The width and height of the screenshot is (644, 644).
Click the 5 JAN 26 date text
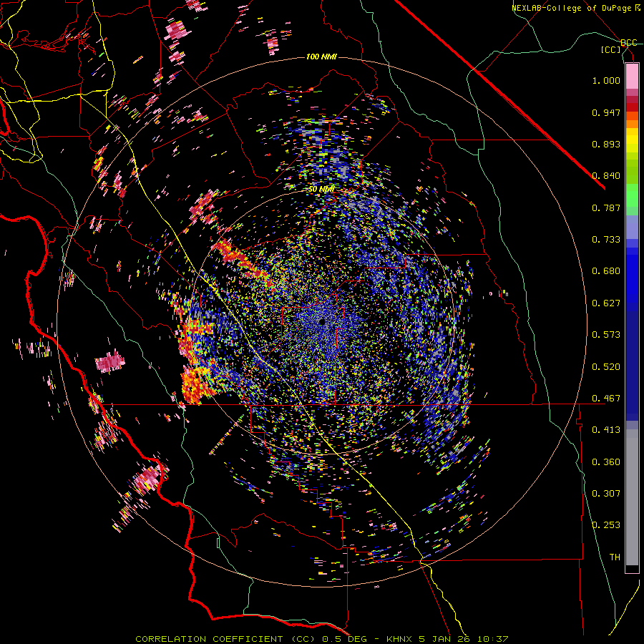[444, 639]
